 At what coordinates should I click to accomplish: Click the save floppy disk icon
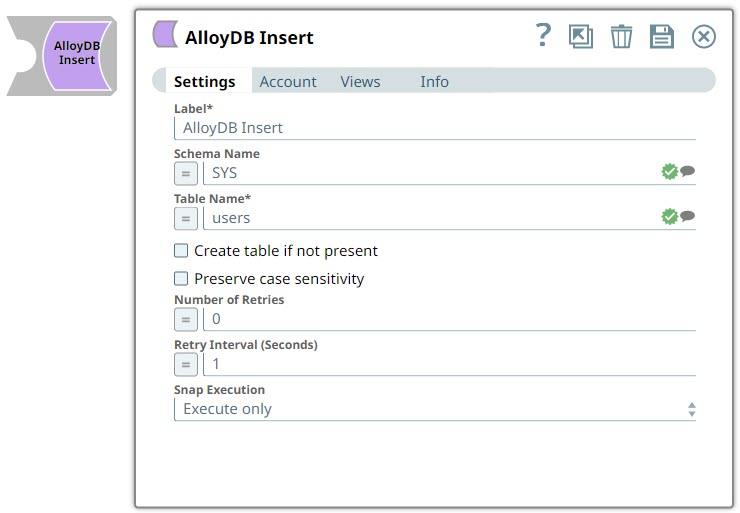pyautogui.click(x=662, y=37)
